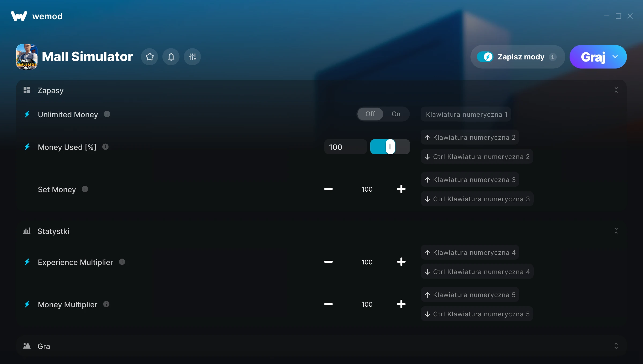This screenshot has height=364, width=643.
Task: Click the Graj play button
Action: (593, 57)
